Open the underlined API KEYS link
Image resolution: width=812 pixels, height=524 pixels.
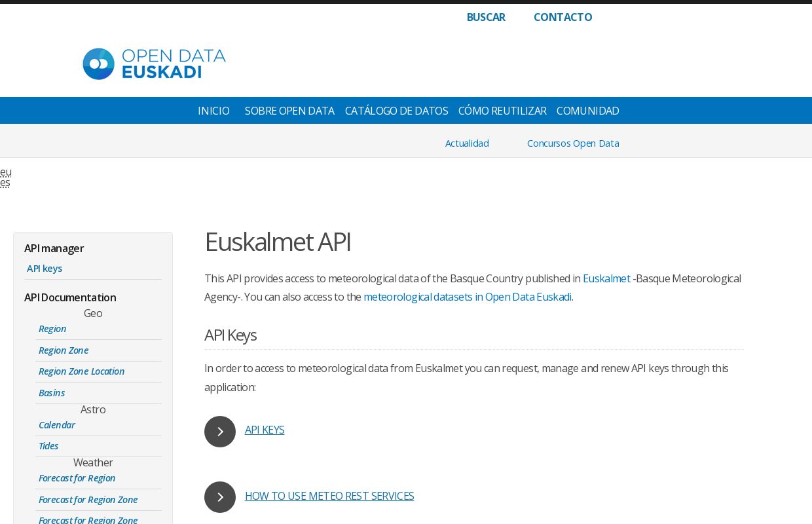265,430
